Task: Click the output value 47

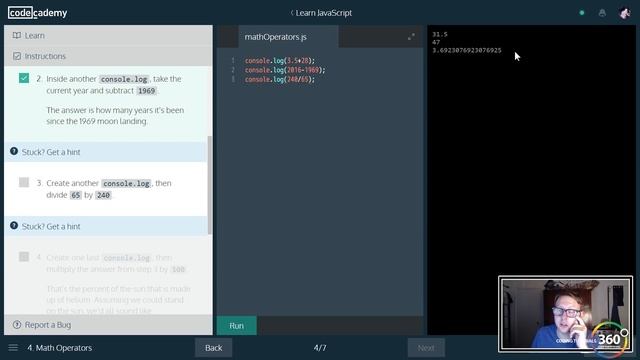Action: (436, 42)
